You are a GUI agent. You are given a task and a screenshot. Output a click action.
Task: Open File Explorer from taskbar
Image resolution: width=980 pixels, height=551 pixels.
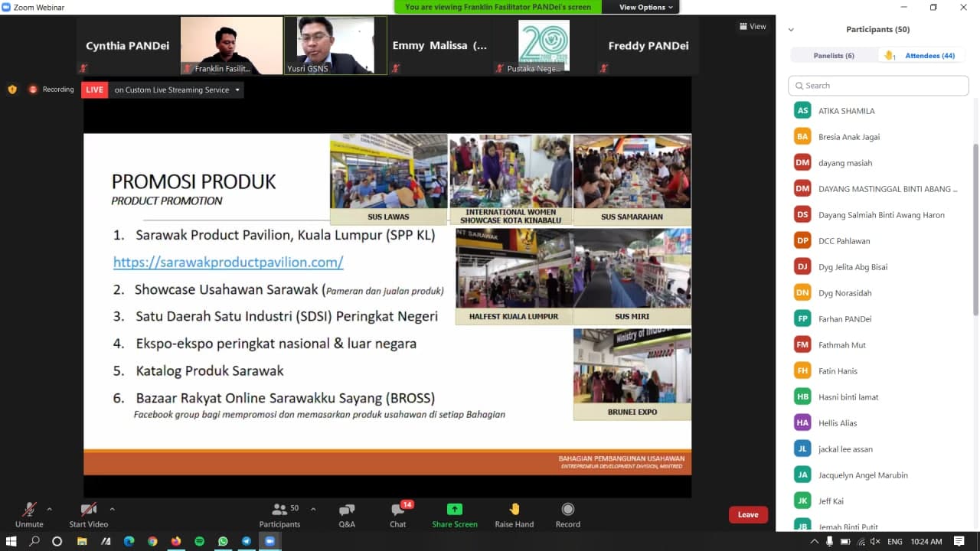click(x=82, y=541)
